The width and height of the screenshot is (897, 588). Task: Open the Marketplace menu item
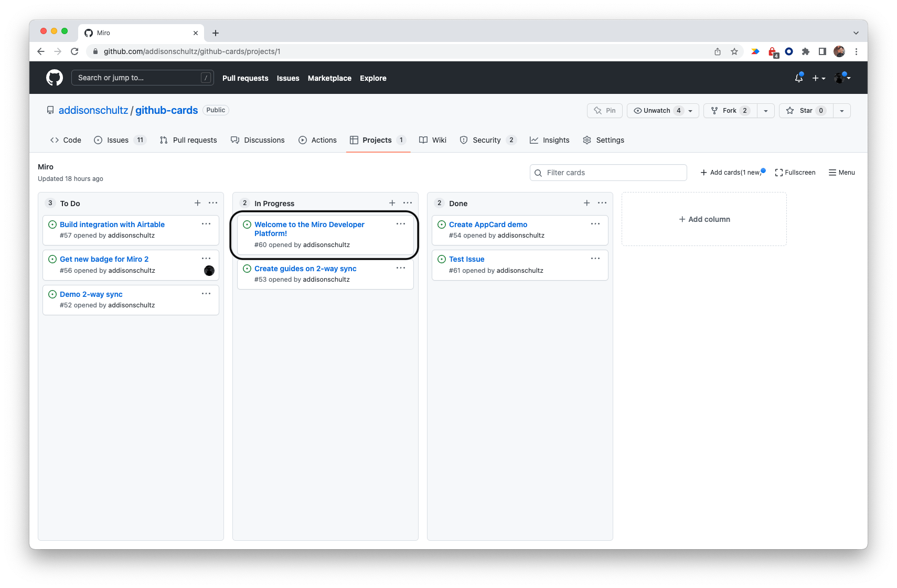pos(329,78)
